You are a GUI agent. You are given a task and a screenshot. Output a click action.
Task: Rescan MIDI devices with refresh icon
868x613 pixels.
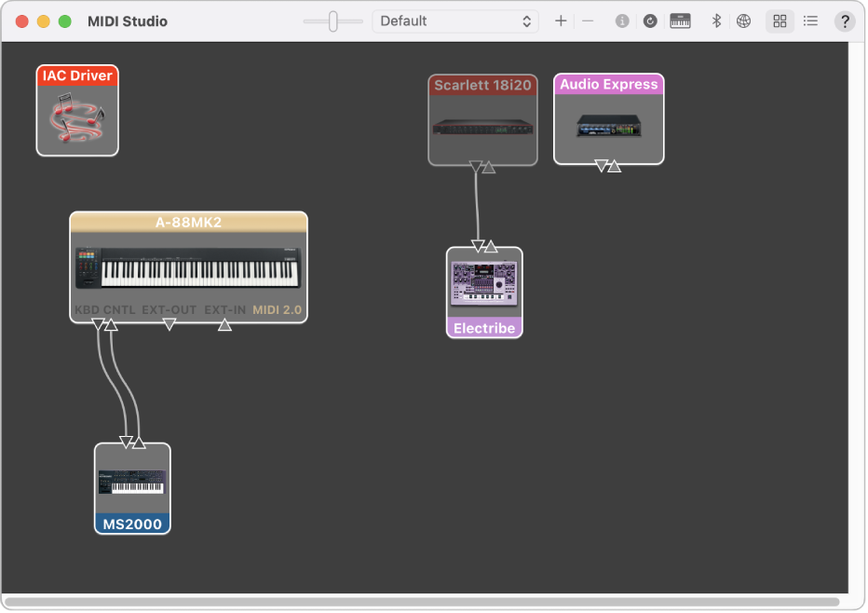pos(650,20)
